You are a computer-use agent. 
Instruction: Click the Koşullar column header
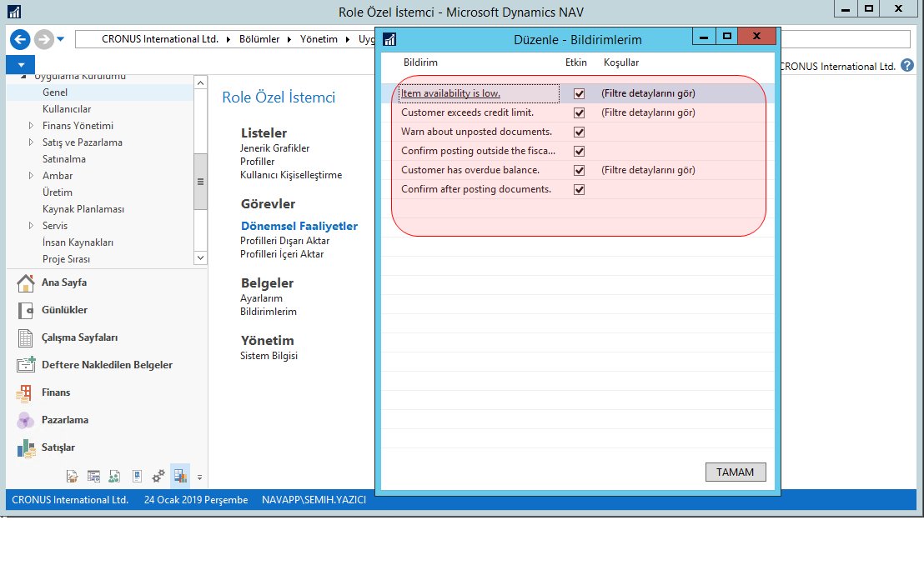click(x=621, y=62)
